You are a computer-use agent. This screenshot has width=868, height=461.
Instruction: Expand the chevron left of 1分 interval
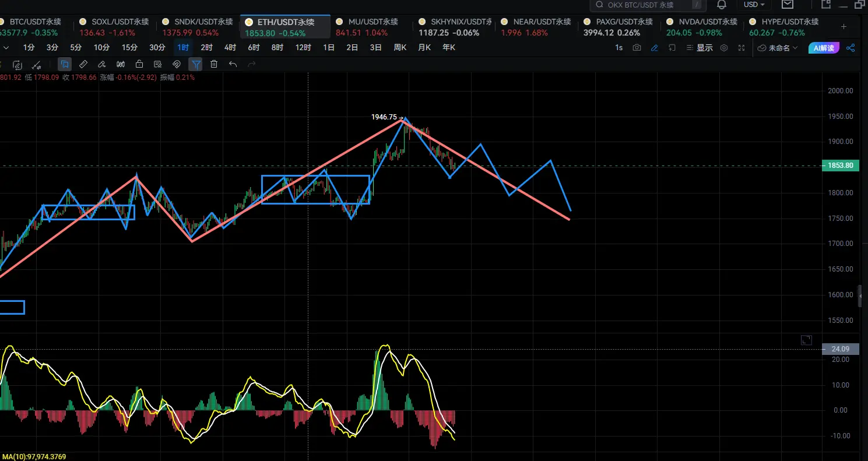coord(6,48)
